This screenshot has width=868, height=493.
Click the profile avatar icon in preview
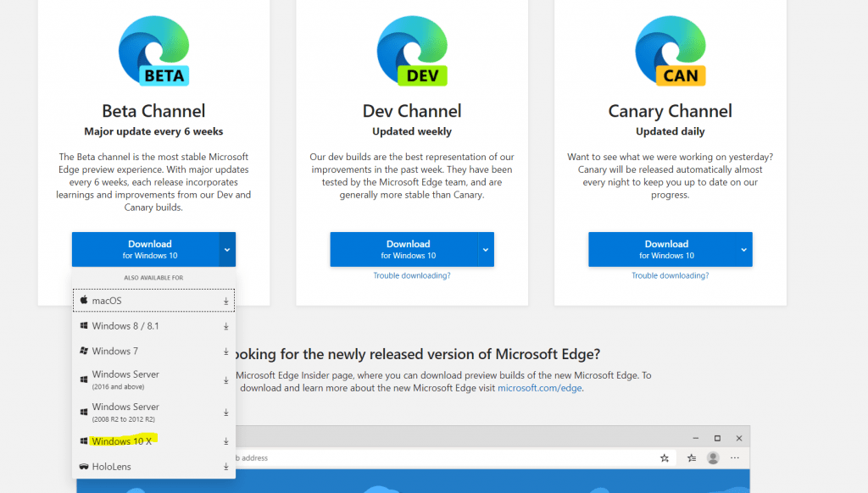tap(714, 458)
